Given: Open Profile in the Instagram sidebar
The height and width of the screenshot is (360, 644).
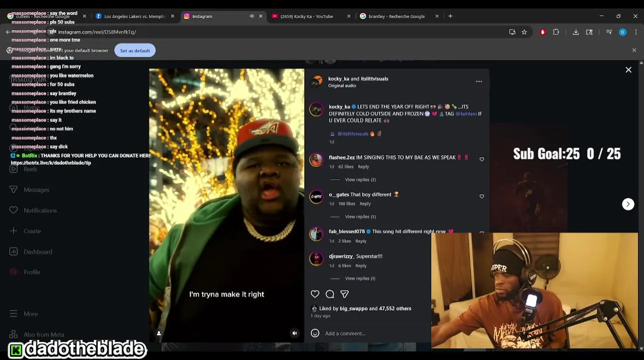Looking at the screenshot, I should click(32, 272).
